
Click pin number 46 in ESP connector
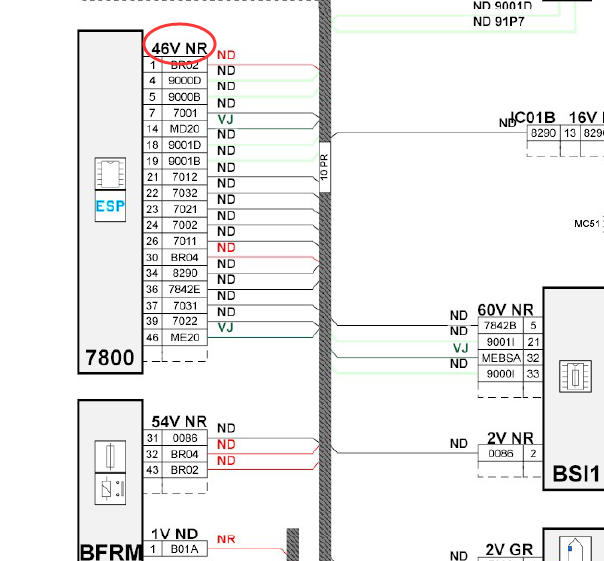[152, 338]
